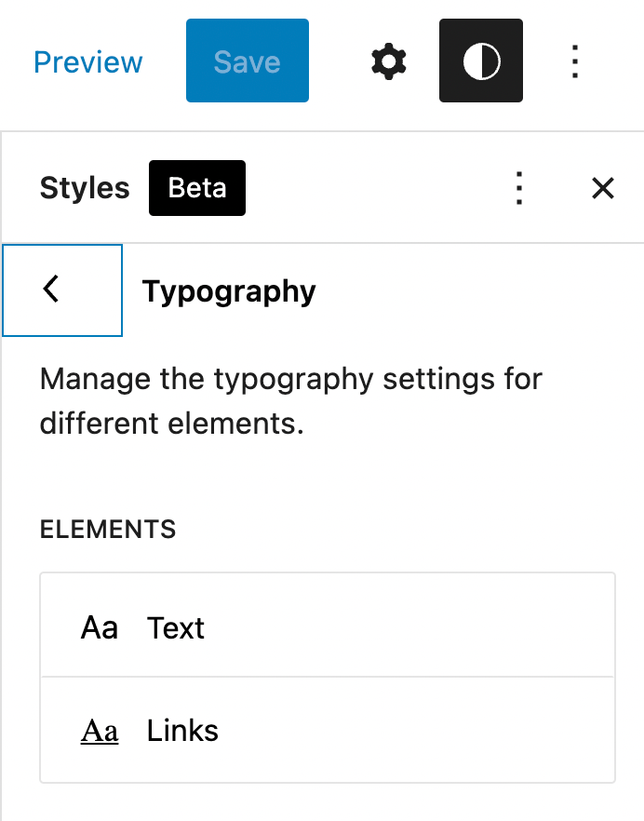The height and width of the screenshot is (821, 644).
Task: Click the 'Manage the typography settings' description line
Action: [x=290, y=380]
